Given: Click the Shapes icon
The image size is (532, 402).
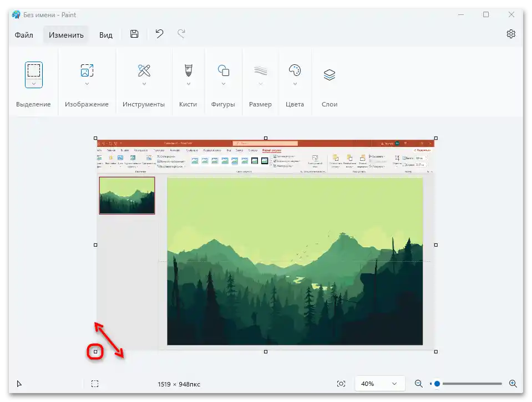Looking at the screenshot, I should click(224, 70).
